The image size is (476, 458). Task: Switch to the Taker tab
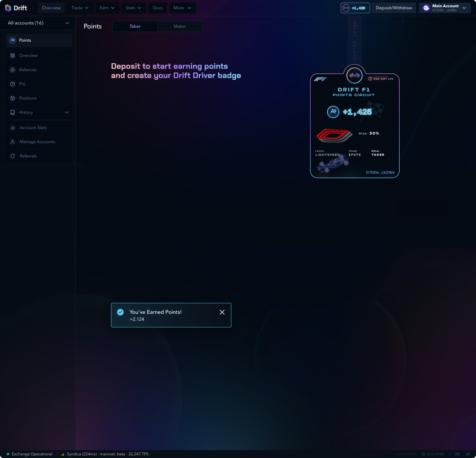(x=135, y=26)
